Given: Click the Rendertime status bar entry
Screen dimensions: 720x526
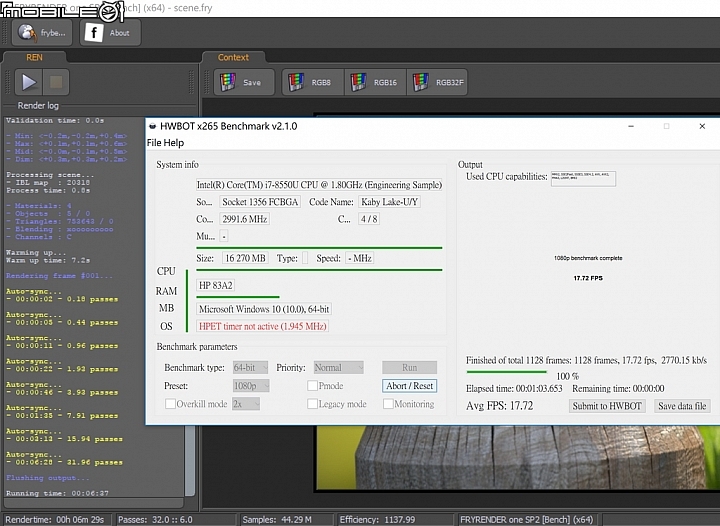Looking at the screenshot, I should tap(55, 520).
